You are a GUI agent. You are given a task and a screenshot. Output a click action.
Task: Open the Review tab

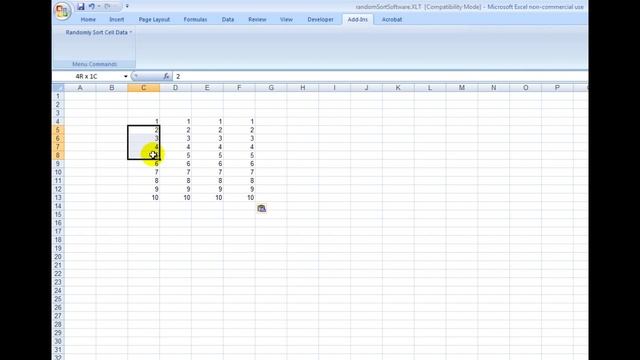[257, 20]
